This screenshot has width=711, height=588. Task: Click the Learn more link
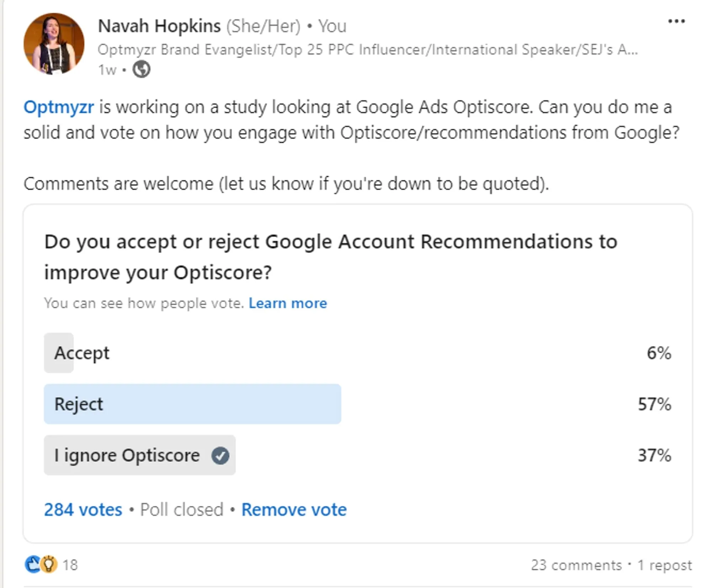click(288, 303)
